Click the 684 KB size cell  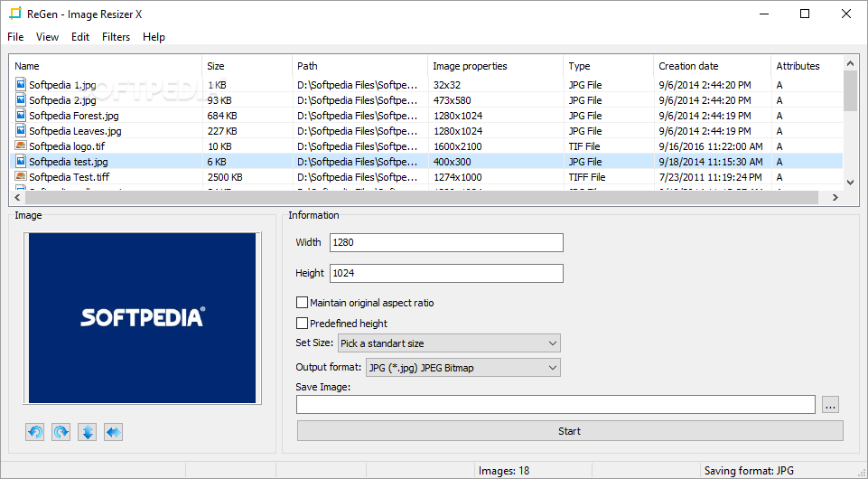(222, 115)
